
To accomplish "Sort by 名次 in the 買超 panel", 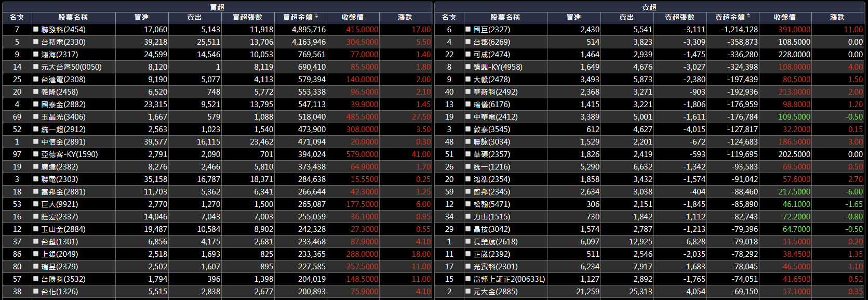I will click(x=17, y=18).
